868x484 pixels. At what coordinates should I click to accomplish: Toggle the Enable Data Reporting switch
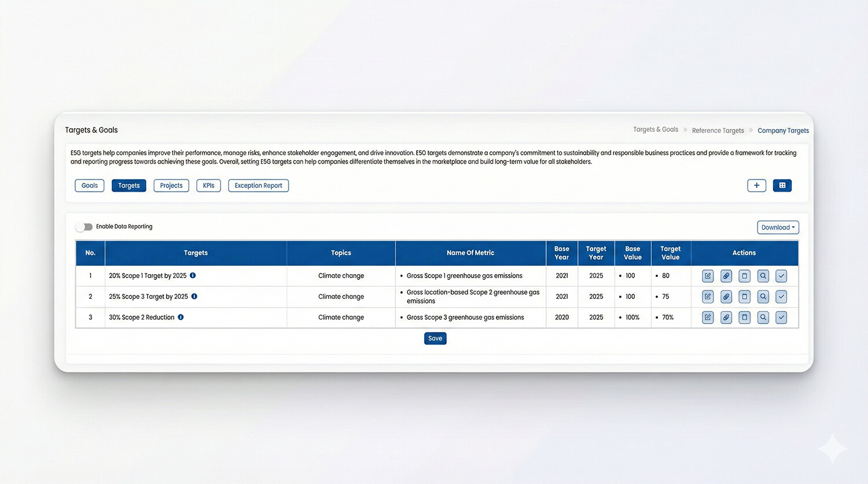(84, 227)
